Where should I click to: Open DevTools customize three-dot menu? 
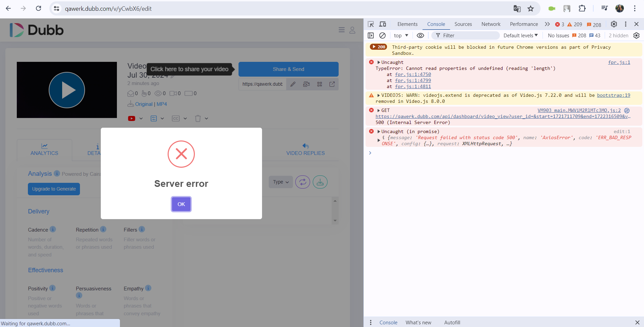626,24
